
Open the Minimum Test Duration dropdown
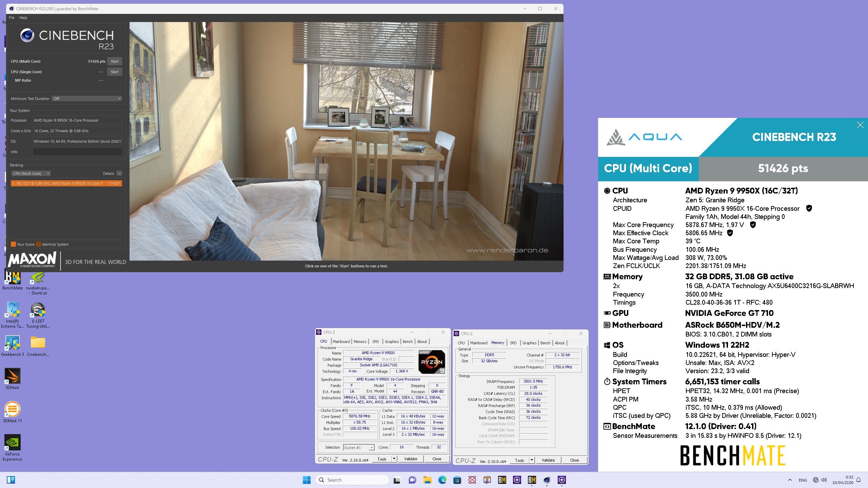point(87,99)
